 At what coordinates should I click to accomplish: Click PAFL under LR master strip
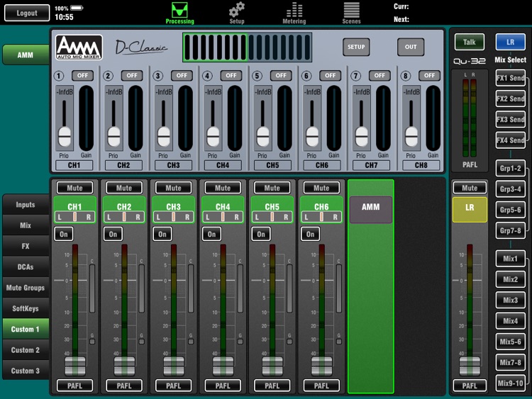(470, 386)
